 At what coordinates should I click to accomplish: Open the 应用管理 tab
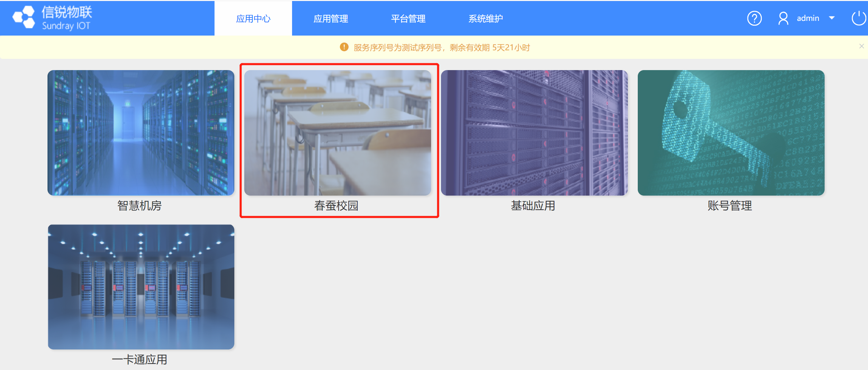331,18
